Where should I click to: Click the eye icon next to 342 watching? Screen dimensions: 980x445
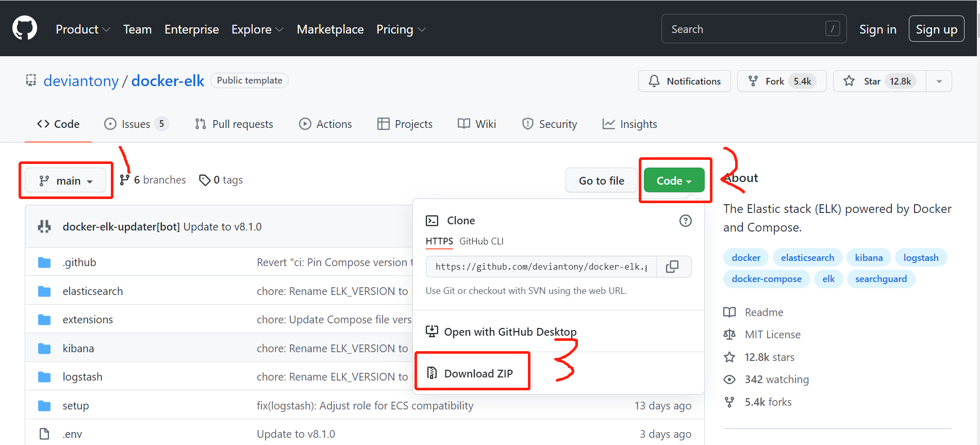729,380
